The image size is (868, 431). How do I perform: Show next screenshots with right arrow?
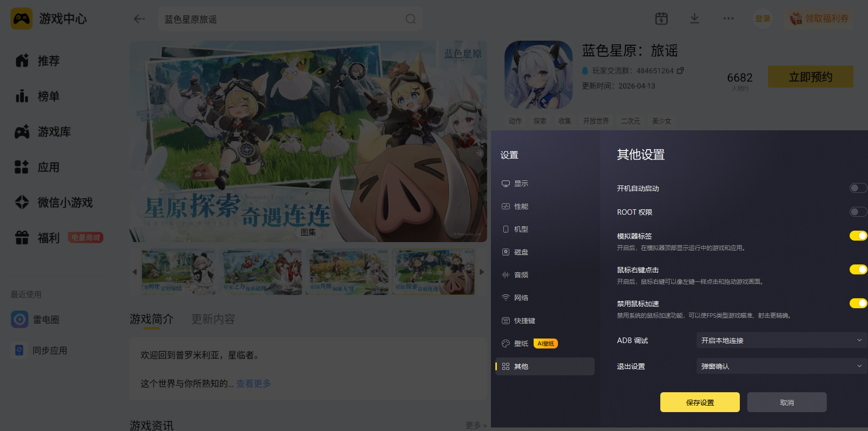click(x=481, y=272)
